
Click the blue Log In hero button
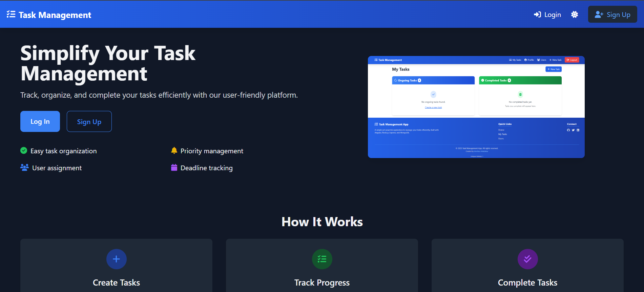tap(40, 121)
